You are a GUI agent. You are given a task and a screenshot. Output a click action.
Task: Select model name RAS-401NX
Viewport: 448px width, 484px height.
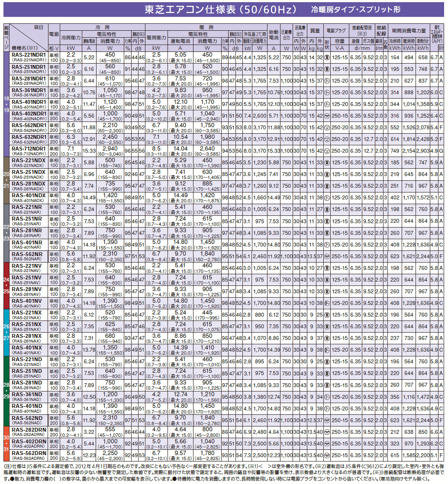point(26,348)
